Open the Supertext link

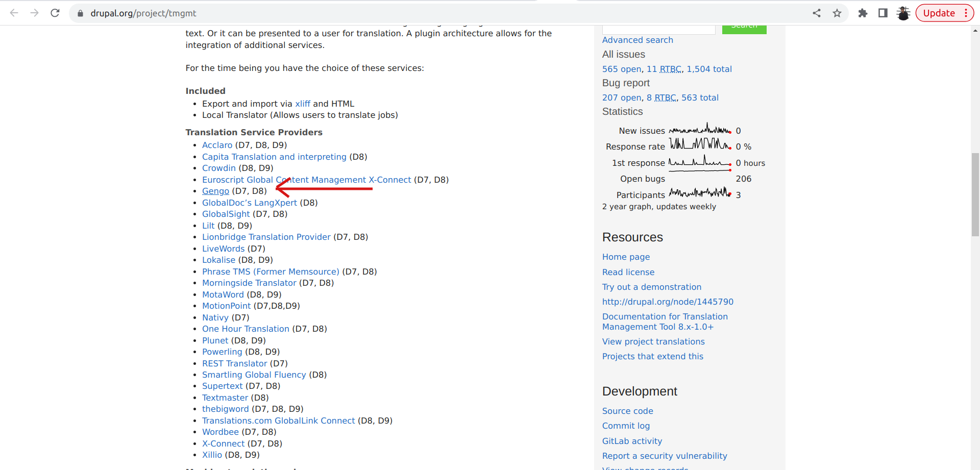point(223,386)
